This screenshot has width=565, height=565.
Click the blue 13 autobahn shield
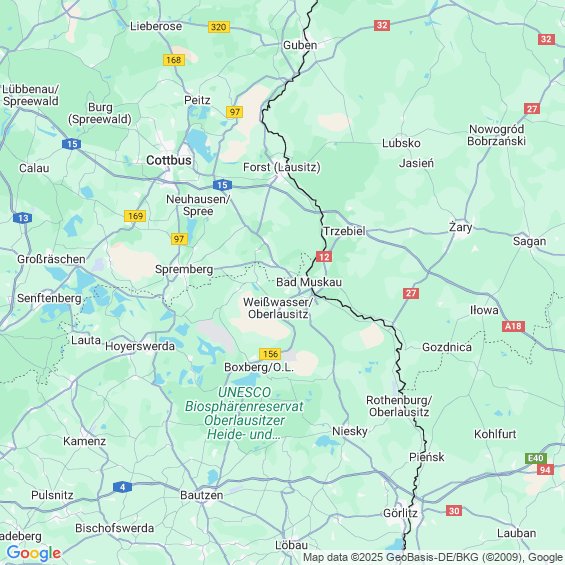[22, 218]
